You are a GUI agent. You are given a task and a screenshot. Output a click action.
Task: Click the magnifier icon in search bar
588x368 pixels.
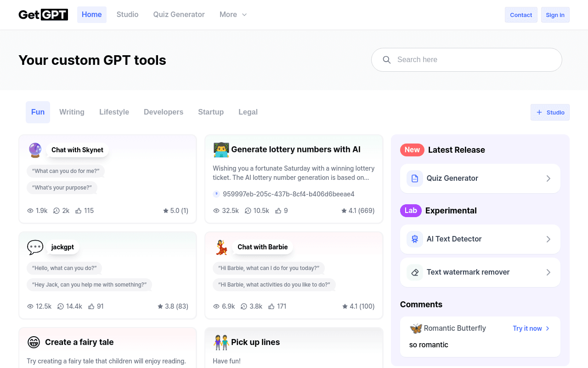pos(387,60)
